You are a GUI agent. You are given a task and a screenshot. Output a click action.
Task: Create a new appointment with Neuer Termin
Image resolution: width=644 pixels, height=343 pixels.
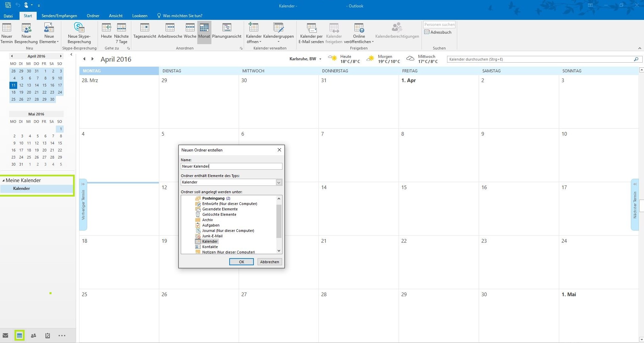tap(7, 33)
